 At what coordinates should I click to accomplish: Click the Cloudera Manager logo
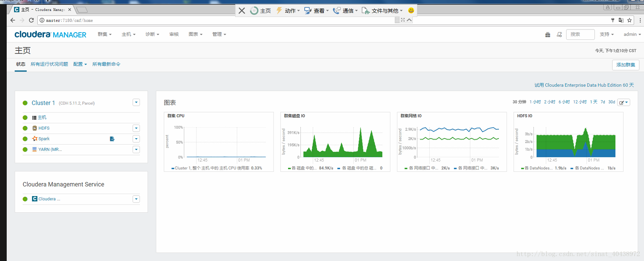point(50,35)
